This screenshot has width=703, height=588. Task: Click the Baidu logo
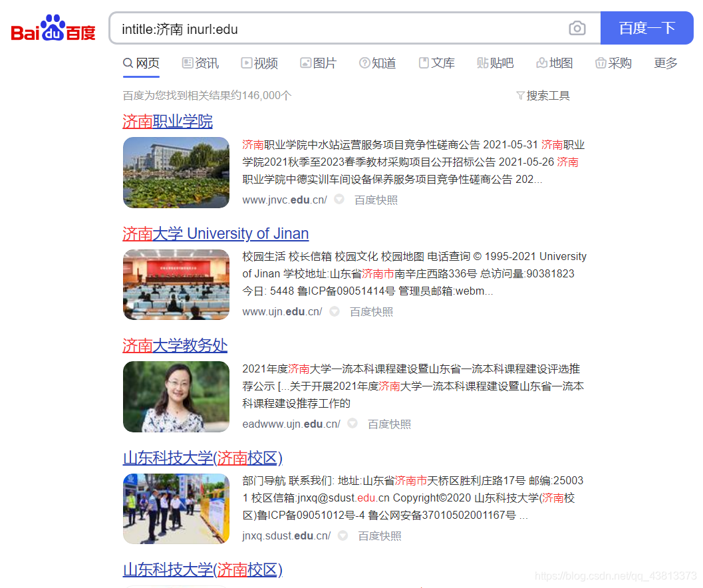click(x=53, y=28)
